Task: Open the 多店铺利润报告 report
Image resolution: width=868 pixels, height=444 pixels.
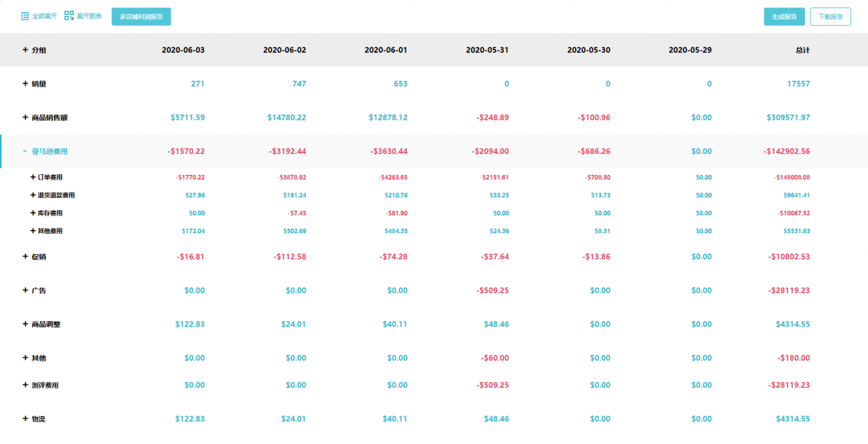Action: tap(141, 17)
